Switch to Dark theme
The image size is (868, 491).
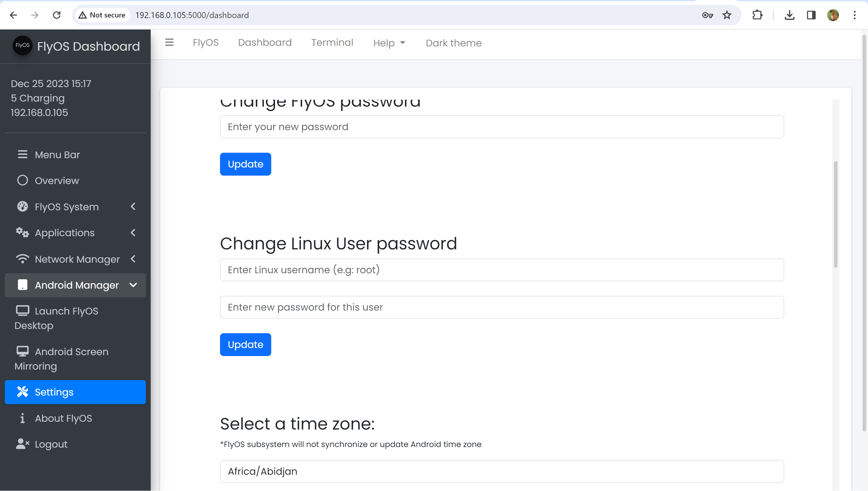(453, 43)
